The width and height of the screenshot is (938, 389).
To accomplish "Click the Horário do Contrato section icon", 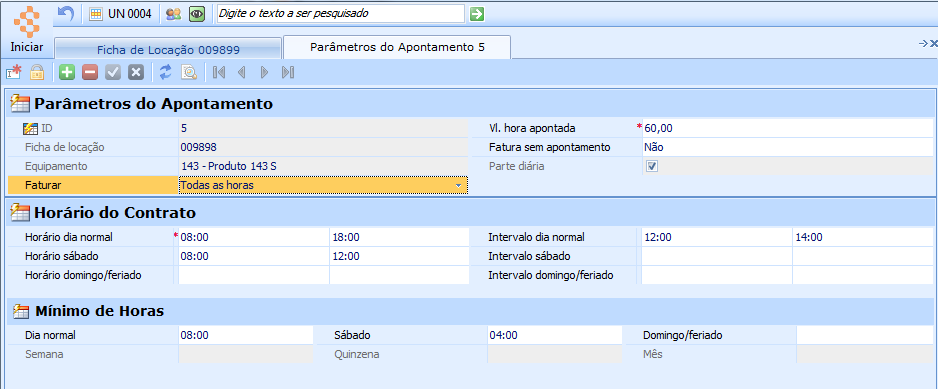I will (20, 212).
